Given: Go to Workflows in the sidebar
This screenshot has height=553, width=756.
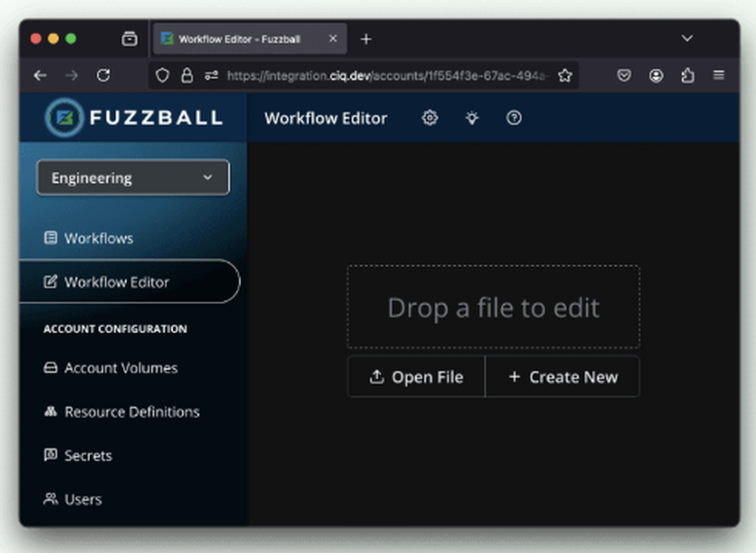Looking at the screenshot, I should (x=99, y=238).
